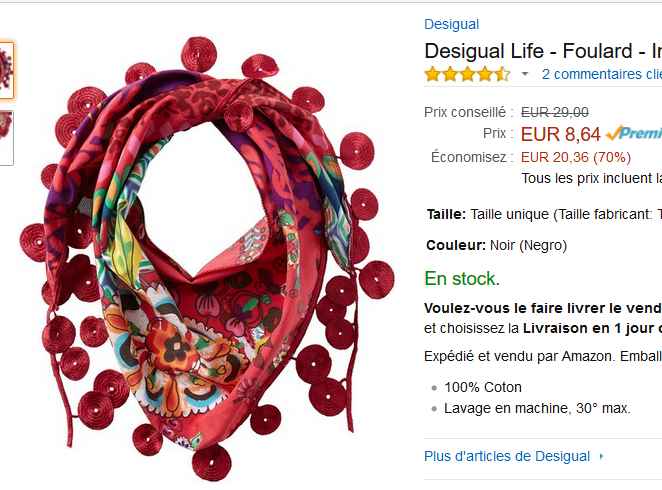
Task: Click the En stock availability text
Action: pyautogui.click(x=462, y=279)
